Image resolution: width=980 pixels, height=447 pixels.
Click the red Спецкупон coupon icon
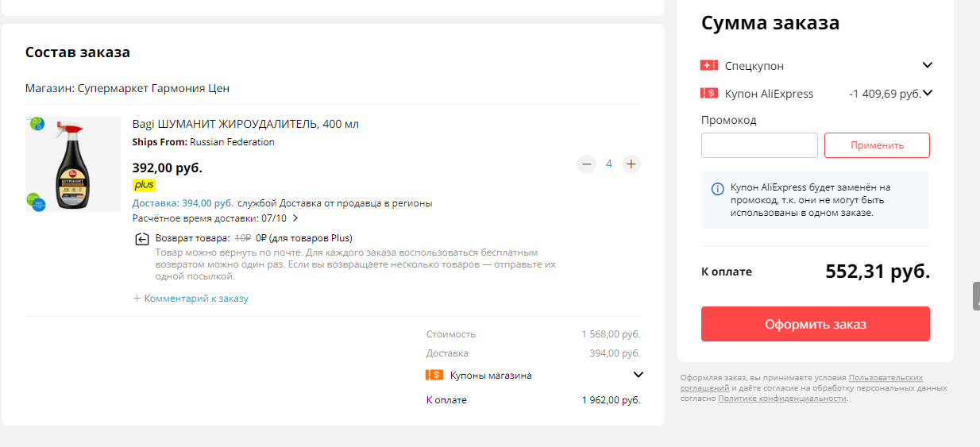(x=709, y=65)
